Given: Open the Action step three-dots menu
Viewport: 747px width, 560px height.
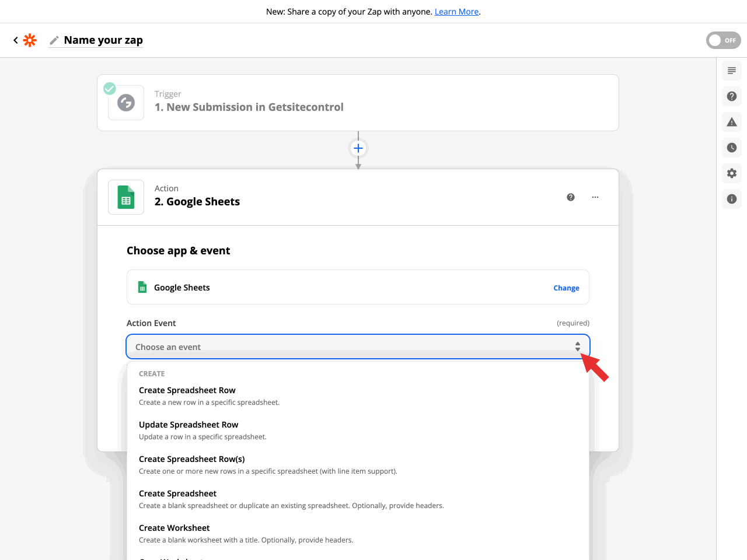Looking at the screenshot, I should [595, 197].
